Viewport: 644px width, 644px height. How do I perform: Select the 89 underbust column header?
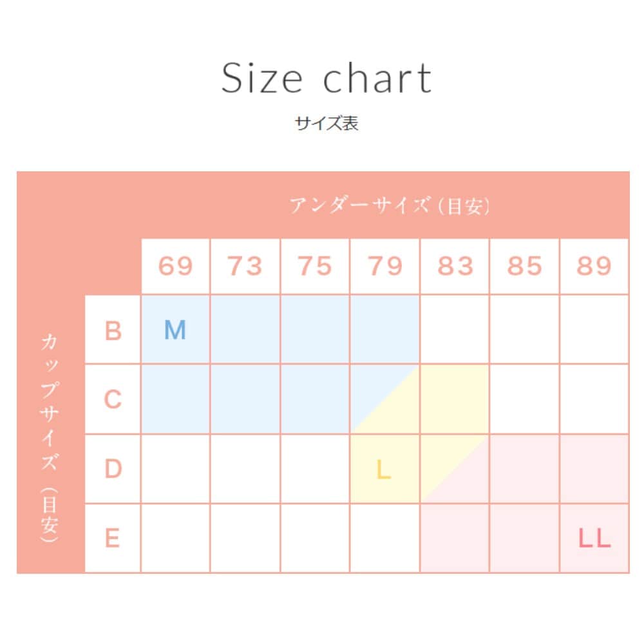(594, 266)
